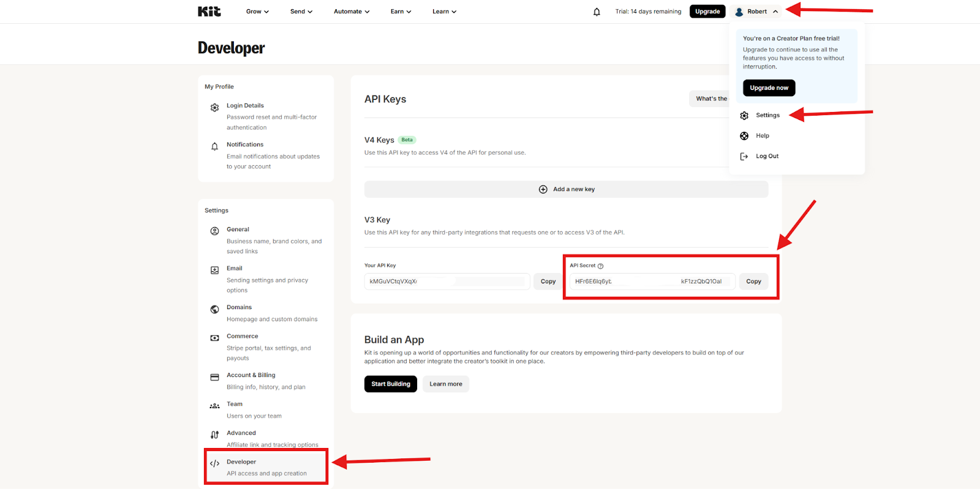Click the Domains globe icon

click(214, 309)
